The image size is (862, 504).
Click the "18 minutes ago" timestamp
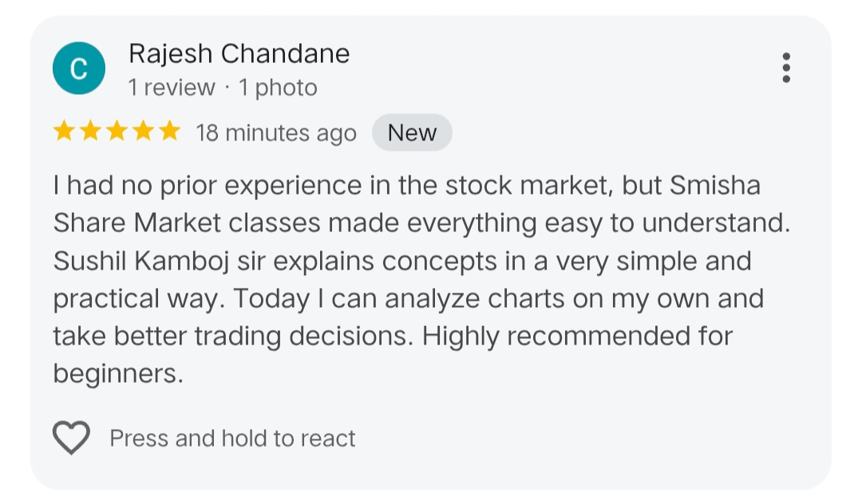pos(276,133)
